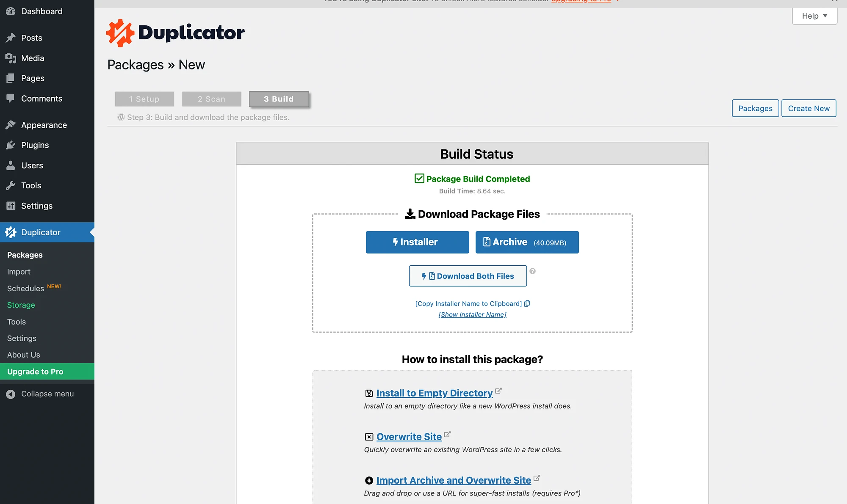
Task: Click the Copy Installer Name clipboard icon
Action: coord(526,303)
